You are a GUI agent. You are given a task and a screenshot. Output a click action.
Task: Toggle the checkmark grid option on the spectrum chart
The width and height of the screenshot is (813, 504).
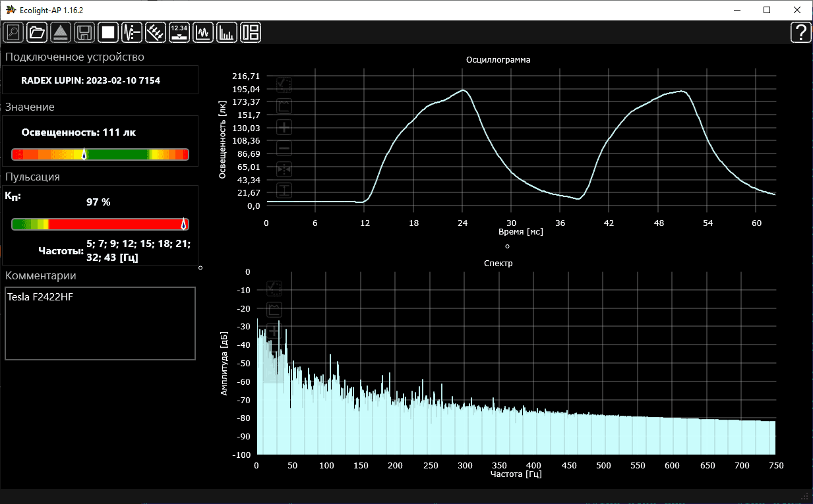(274, 289)
